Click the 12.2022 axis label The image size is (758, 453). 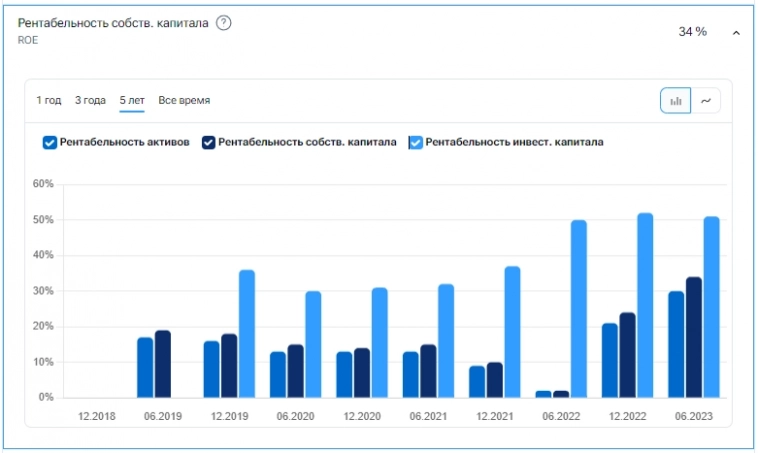click(x=627, y=416)
